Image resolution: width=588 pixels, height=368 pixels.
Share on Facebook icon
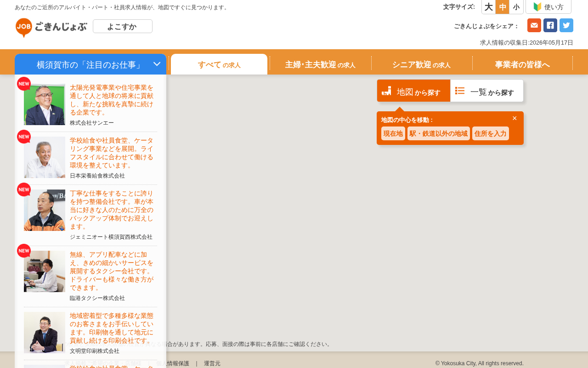[550, 25]
